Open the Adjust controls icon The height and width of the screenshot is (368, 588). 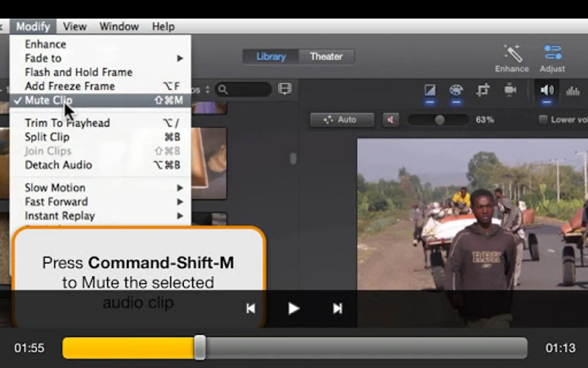[553, 53]
